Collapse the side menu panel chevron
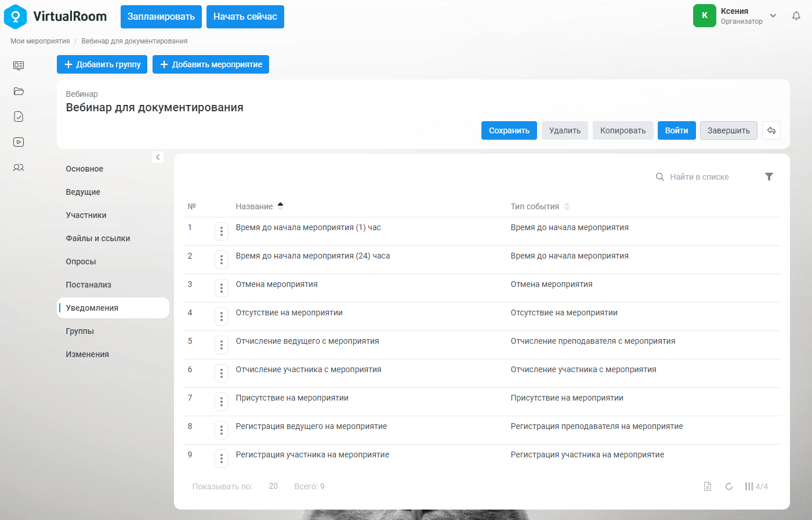The width and height of the screenshot is (812, 520). (x=158, y=157)
